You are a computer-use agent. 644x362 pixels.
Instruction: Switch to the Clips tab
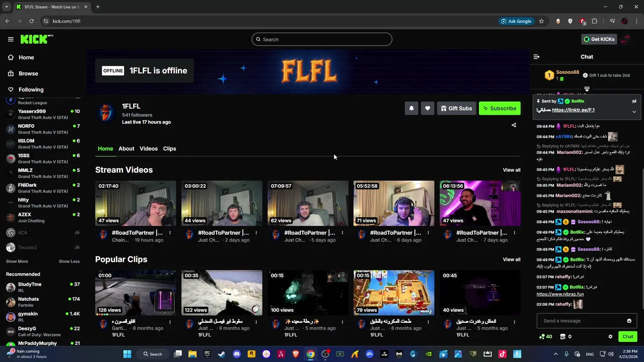point(170,148)
